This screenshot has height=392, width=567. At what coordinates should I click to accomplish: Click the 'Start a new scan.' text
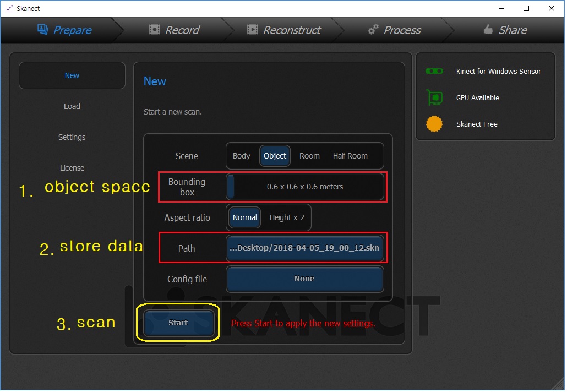pos(172,112)
